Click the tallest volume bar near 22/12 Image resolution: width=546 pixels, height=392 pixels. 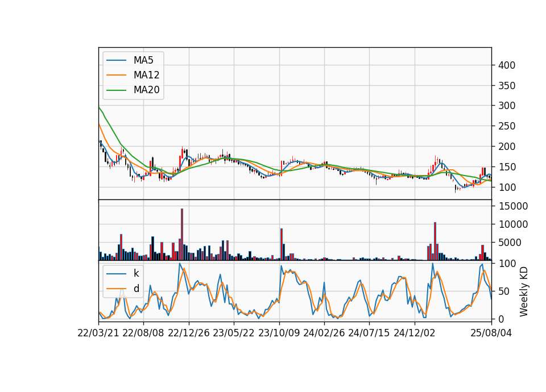click(182, 235)
